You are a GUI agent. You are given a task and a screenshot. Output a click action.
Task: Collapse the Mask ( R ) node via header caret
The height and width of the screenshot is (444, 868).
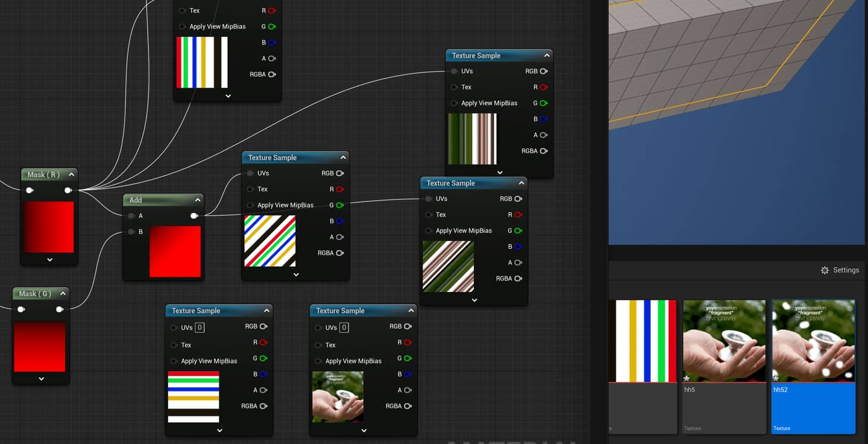tap(71, 174)
